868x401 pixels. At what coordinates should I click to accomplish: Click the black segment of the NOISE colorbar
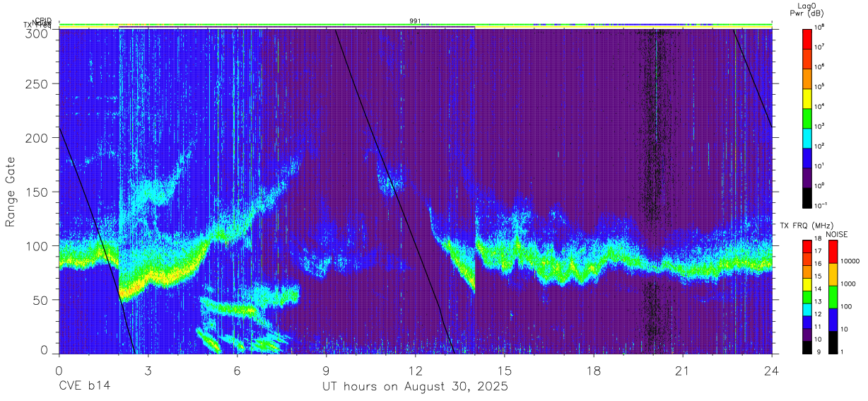click(831, 341)
